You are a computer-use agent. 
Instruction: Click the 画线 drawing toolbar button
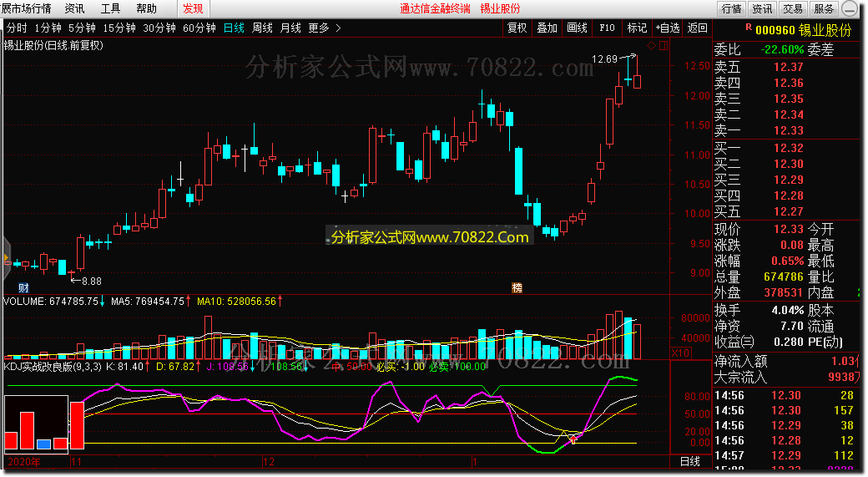tap(577, 28)
